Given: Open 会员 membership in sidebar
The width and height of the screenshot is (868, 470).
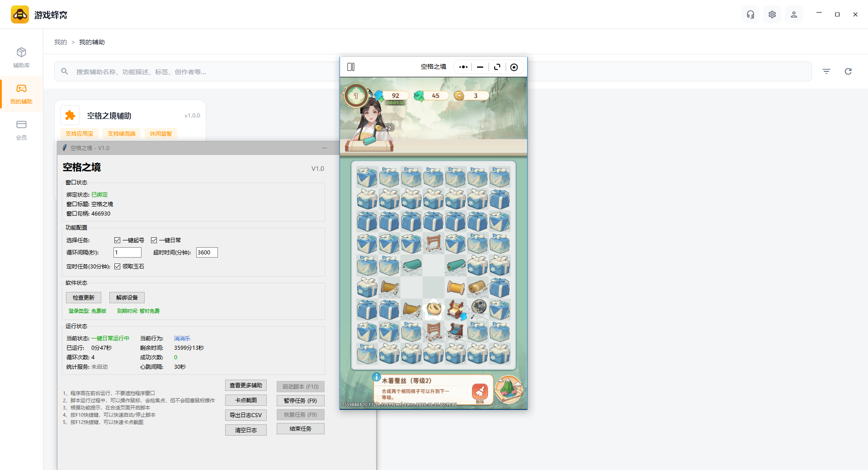Looking at the screenshot, I should 21,130.
